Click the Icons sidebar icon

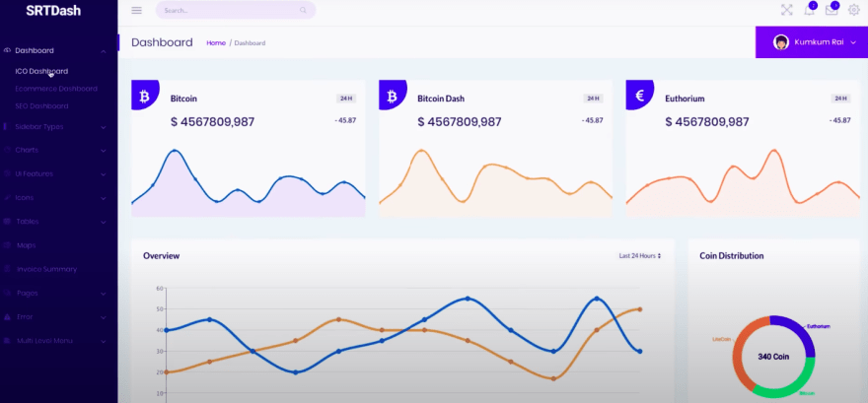pyautogui.click(x=7, y=197)
